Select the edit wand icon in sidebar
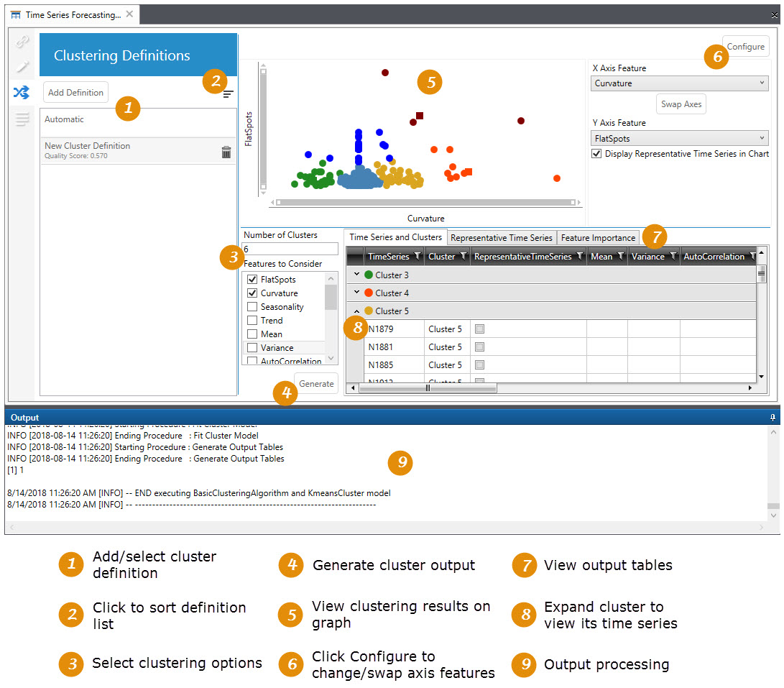The height and width of the screenshot is (688, 784). 22,67
